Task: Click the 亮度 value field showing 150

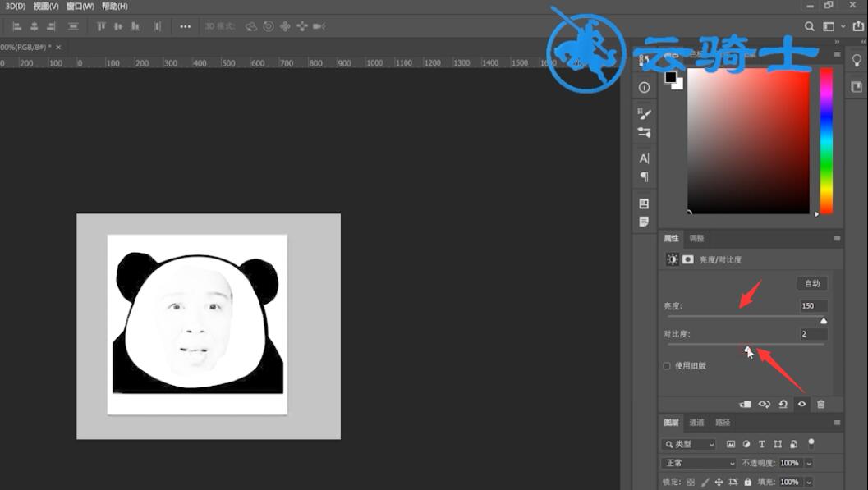Action: click(x=813, y=306)
